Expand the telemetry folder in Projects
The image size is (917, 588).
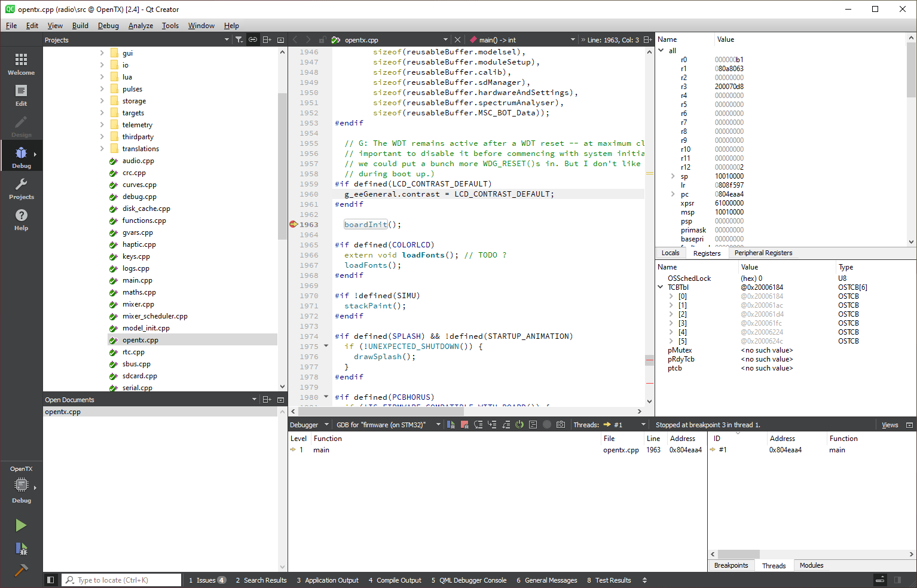102,124
